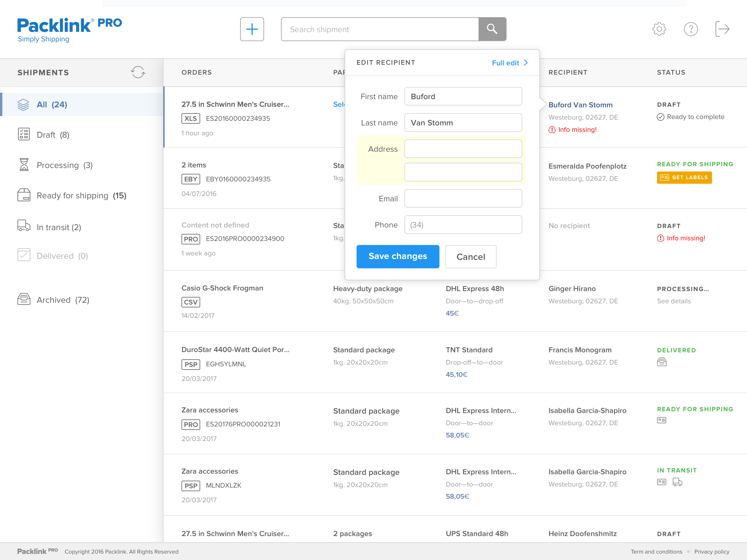The height and width of the screenshot is (560, 747).
Task: Refresh shipments with the circular arrows icon
Action: 138,72
